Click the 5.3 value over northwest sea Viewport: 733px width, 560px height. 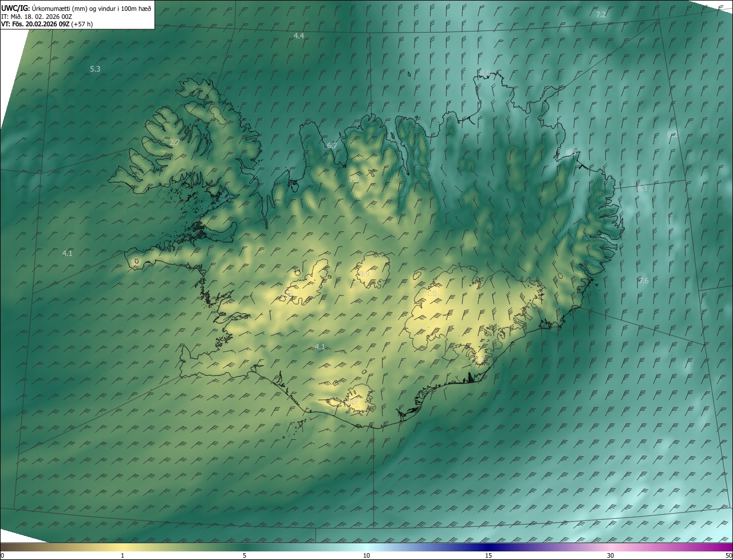[x=95, y=69]
